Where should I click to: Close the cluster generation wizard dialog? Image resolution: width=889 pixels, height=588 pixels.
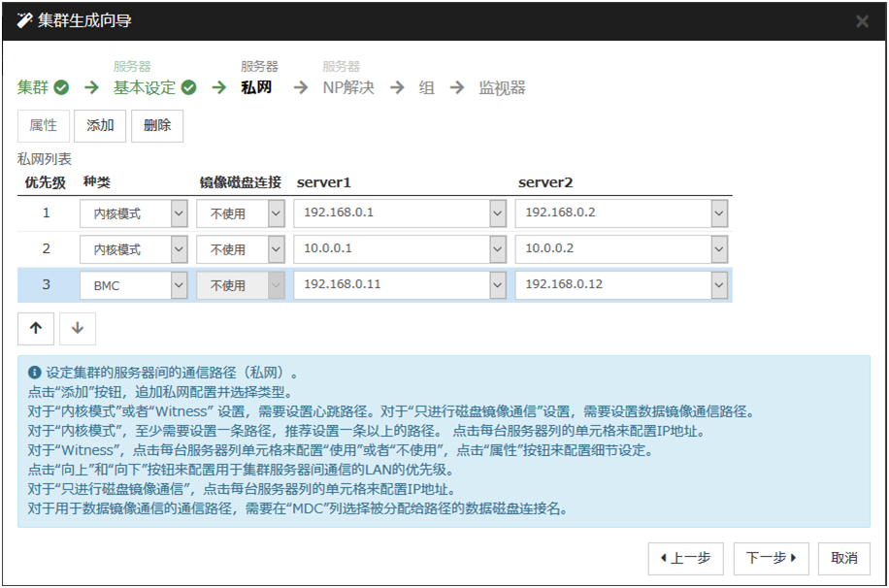point(862,20)
